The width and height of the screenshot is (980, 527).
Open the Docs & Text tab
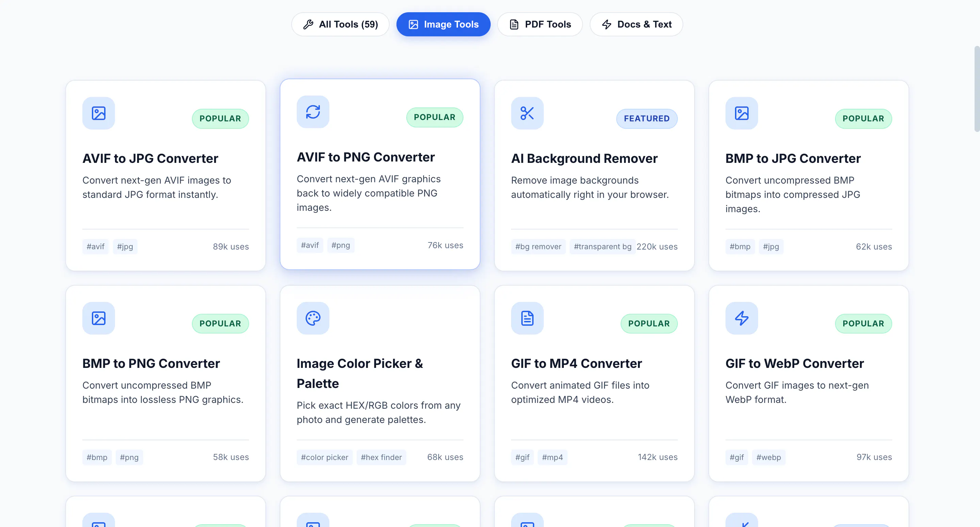tap(636, 24)
